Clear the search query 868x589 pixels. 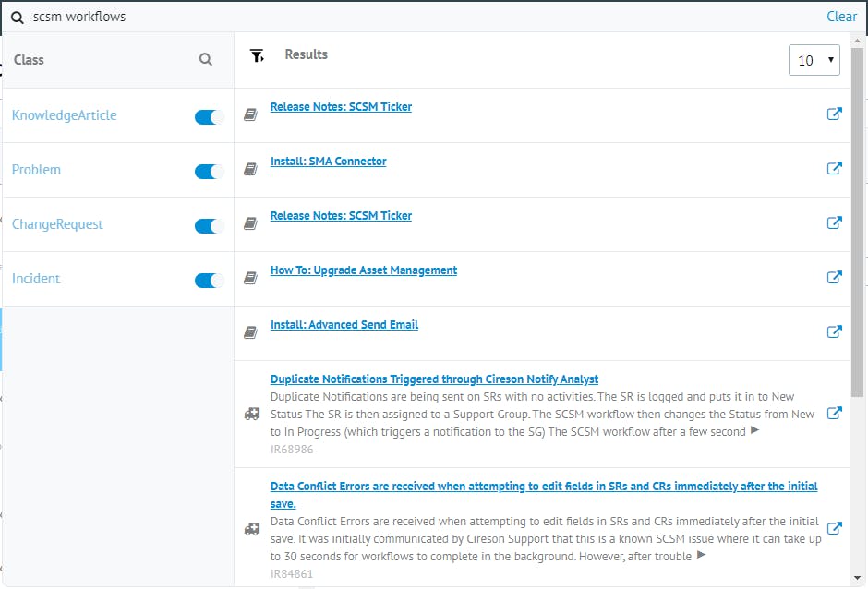point(841,17)
